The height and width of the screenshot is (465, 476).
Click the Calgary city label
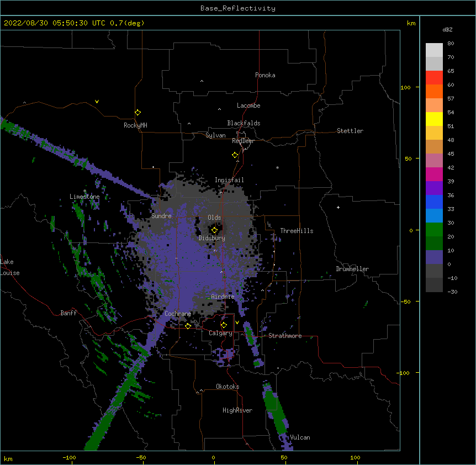pyautogui.click(x=220, y=333)
